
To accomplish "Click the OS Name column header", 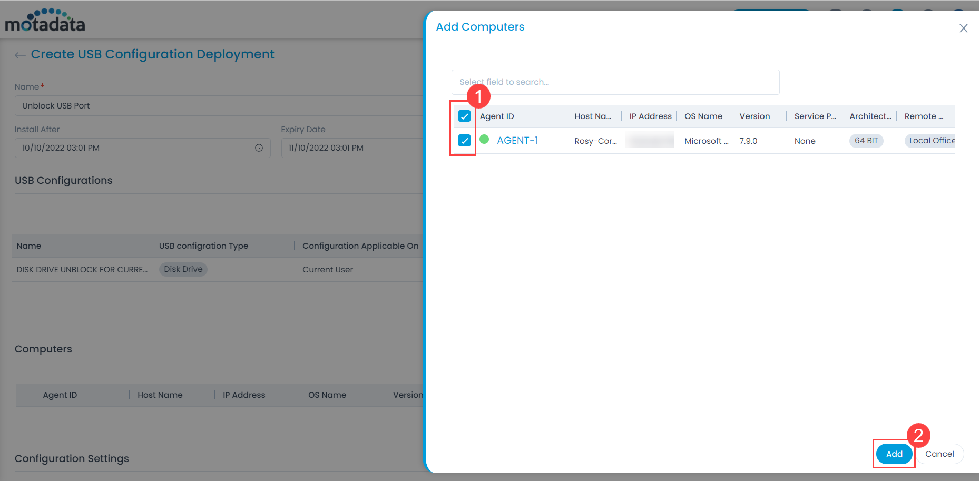I will click(703, 116).
